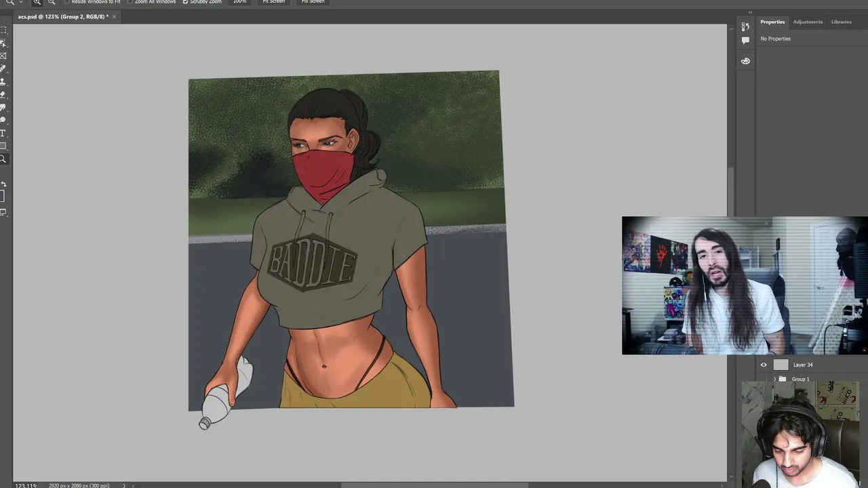Select the Rectangular Marquee tool

coord(3,30)
